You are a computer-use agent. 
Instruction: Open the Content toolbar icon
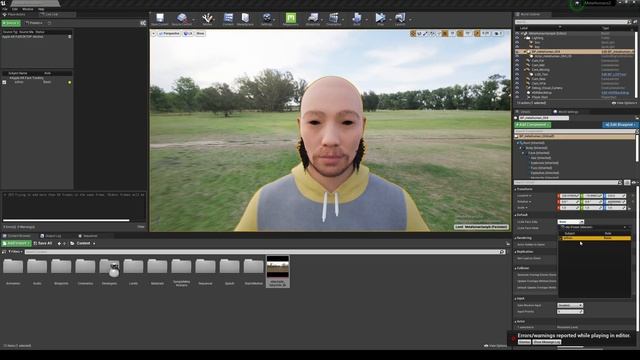click(228, 19)
